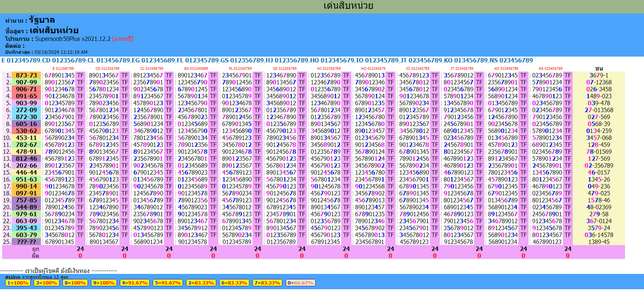Open the 'EG 012345689' formula link
This screenshot has width=644, height=298.
coord(153,60)
